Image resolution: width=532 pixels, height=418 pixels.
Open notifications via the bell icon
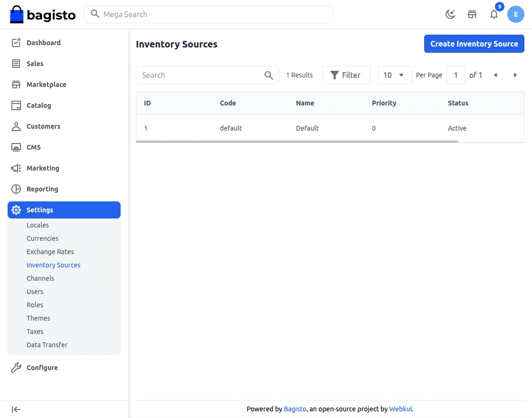click(x=494, y=14)
